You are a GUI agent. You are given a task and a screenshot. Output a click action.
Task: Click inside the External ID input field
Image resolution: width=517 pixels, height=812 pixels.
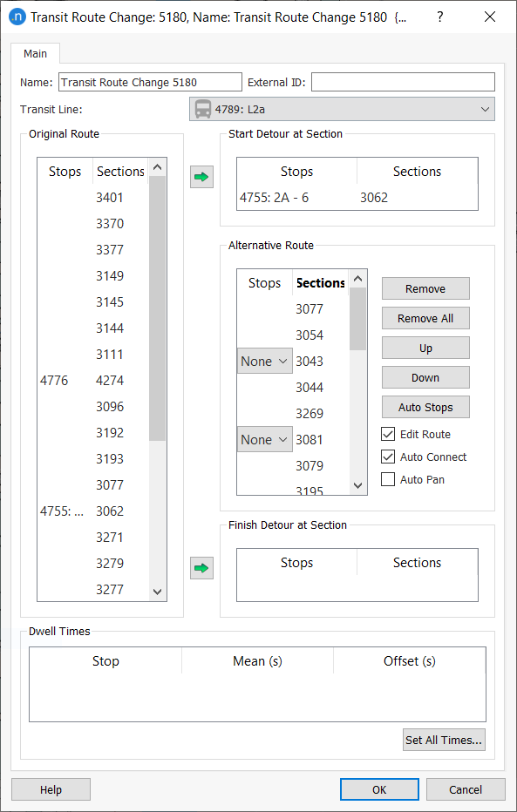[403, 81]
